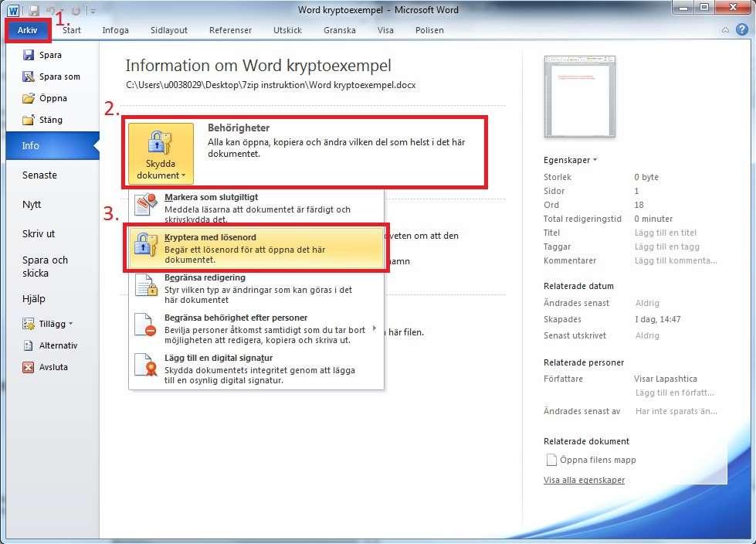Click the Alternativ options icon
Image resolution: width=756 pixels, height=544 pixels.
pos(29,345)
